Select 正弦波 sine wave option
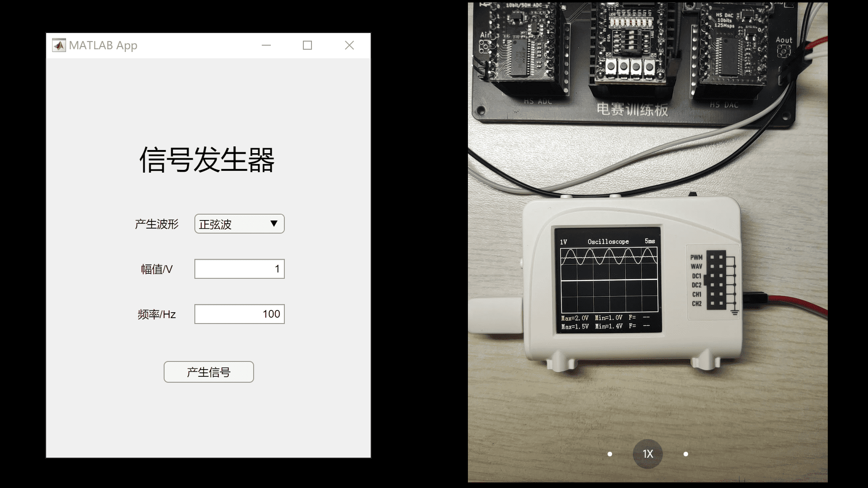The height and width of the screenshot is (488, 868). [238, 224]
